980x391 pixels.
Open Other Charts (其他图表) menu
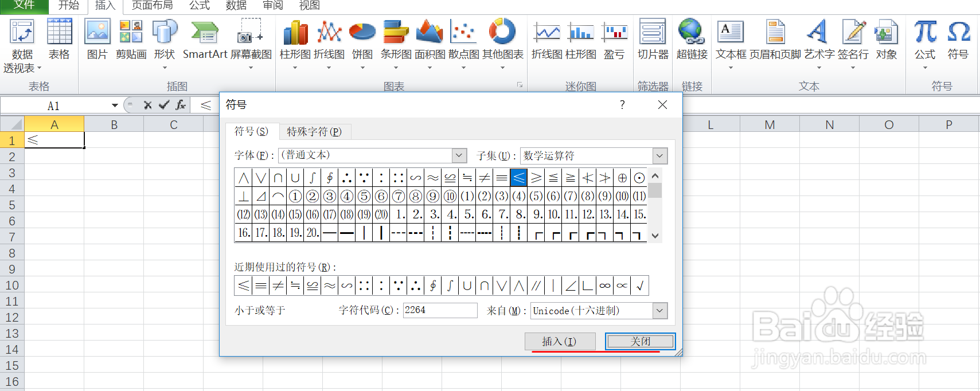502,45
